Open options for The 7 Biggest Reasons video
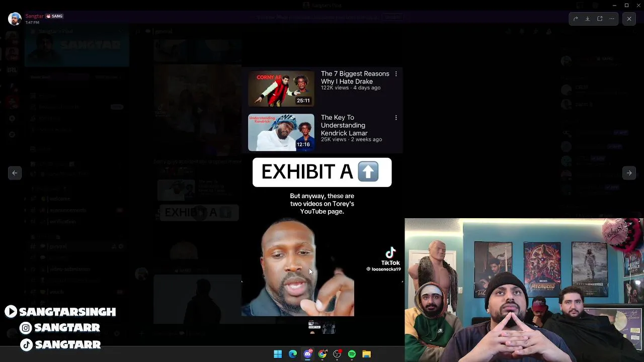The width and height of the screenshot is (644, 362). [x=396, y=74]
